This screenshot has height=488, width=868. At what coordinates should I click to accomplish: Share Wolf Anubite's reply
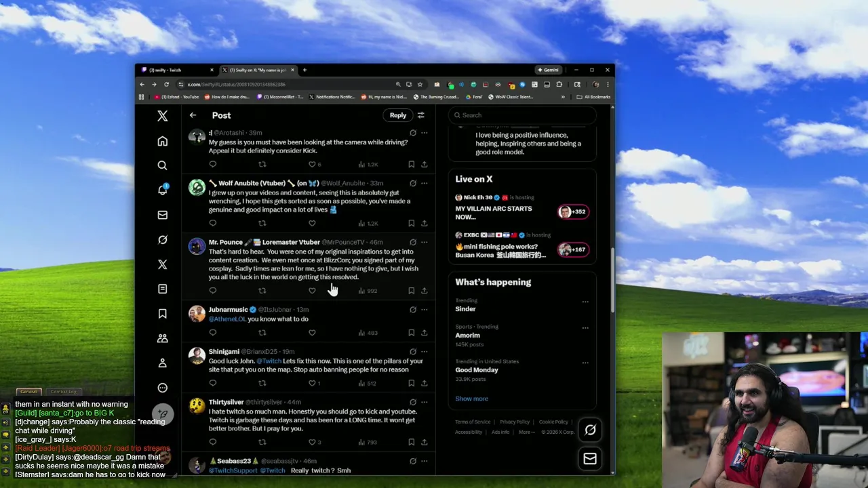point(425,223)
